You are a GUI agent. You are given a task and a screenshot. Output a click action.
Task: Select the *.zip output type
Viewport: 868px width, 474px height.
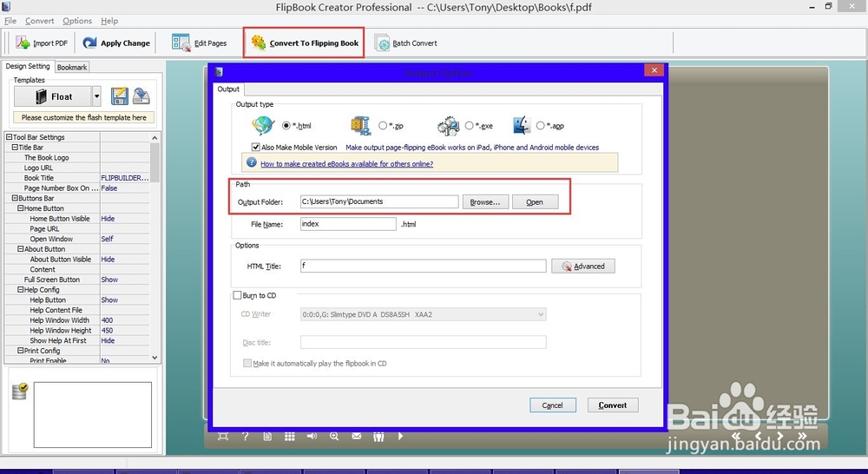tap(383, 126)
